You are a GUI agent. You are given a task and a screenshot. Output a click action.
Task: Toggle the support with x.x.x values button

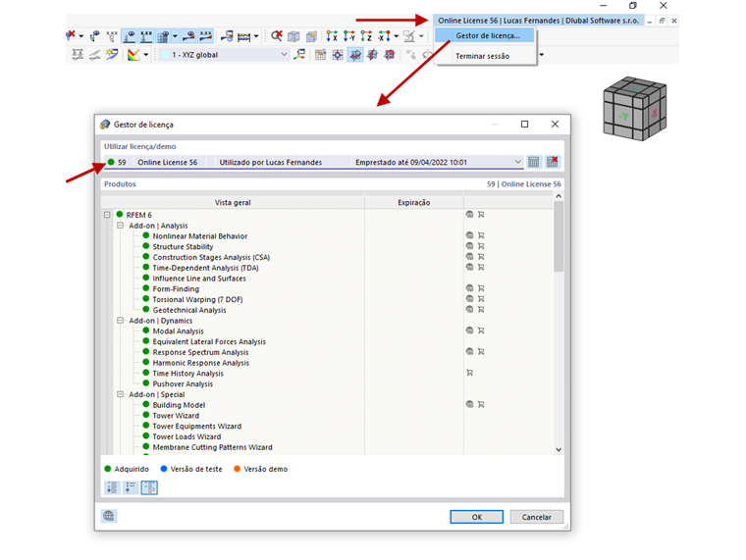pos(146,36)
